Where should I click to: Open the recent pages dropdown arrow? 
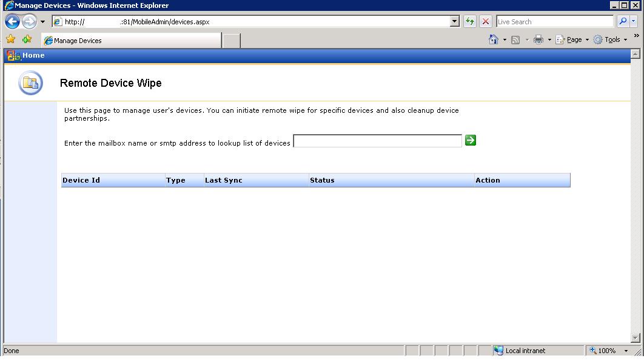click(x=42, y=22)
